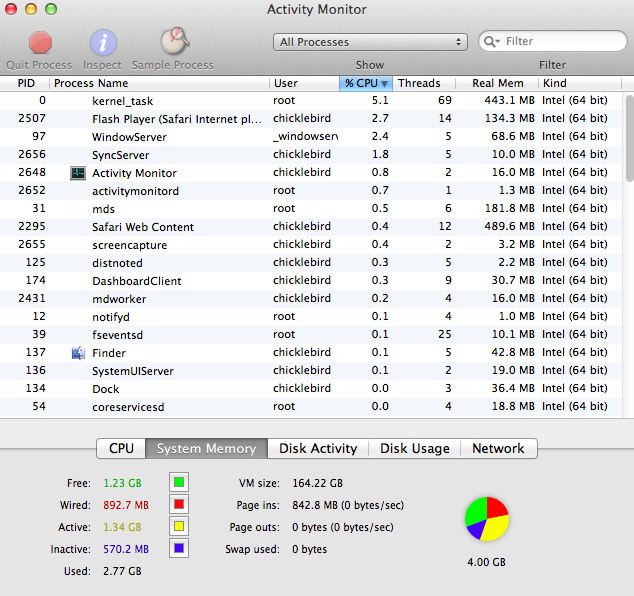634x596 pixels.
Task: Click the Quit Process stop-sign icon
Action: point(40,42)
